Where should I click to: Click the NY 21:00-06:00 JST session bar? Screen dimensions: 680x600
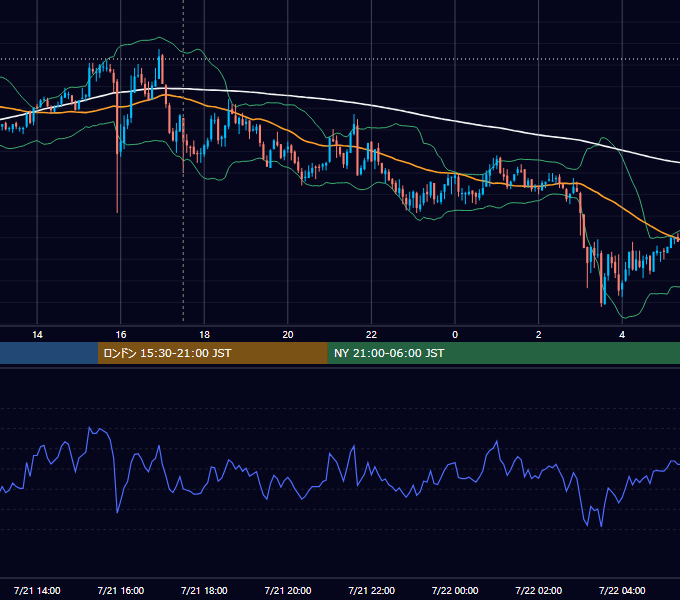(x=503, y=353)
